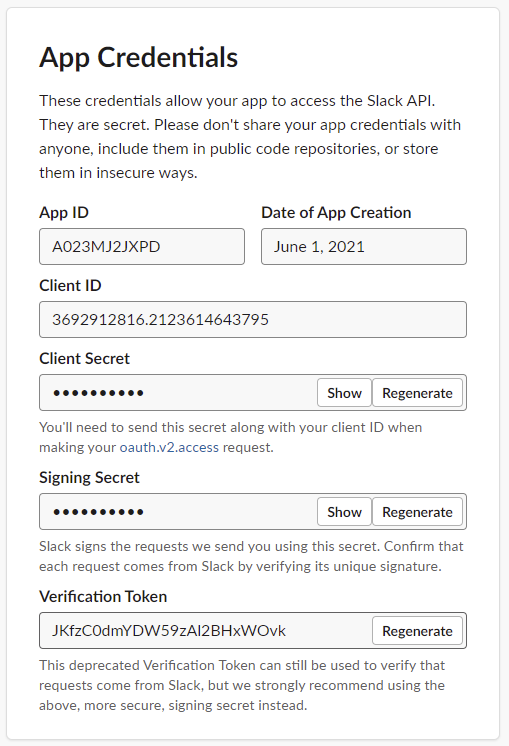Regenerate the Signing Secret
Screen dimensions: 509x746
click(417, 512)
